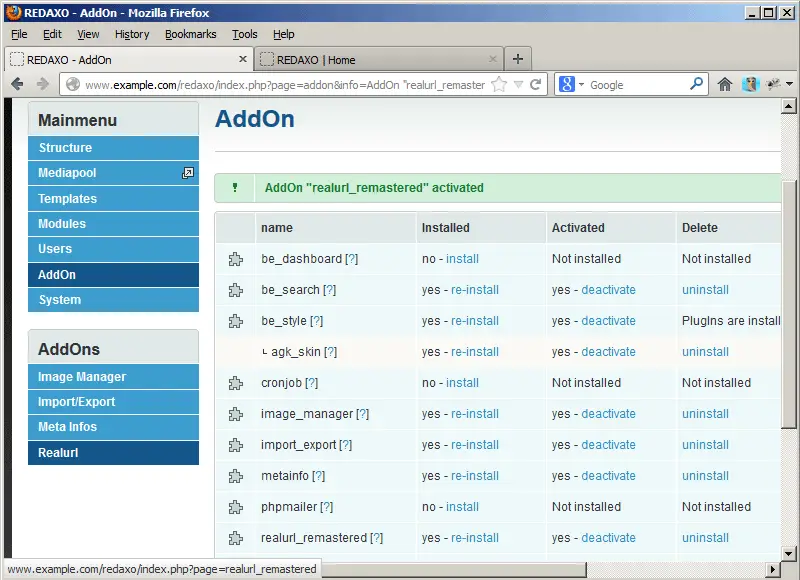Uninstall the realurl_remastered addon

(706, 538)
